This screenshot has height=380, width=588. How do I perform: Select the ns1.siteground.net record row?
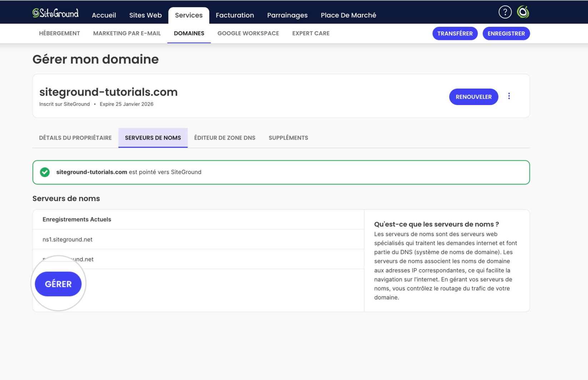[198, 239]
